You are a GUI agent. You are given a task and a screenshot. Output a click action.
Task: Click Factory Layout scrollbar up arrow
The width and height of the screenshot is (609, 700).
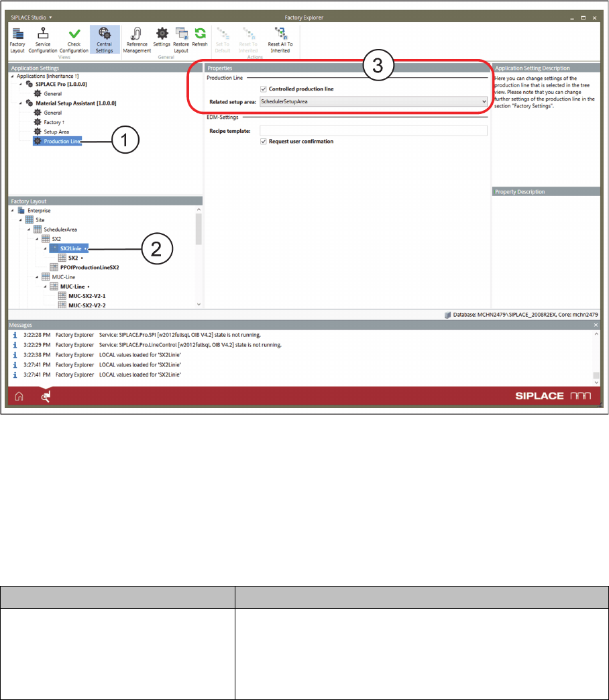click(199, 209)
